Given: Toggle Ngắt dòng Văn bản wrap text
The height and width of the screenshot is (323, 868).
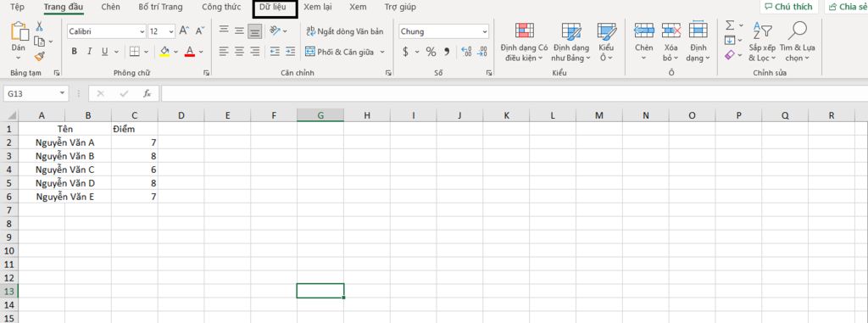Looking at the screenshot, I should click(344, 31).
